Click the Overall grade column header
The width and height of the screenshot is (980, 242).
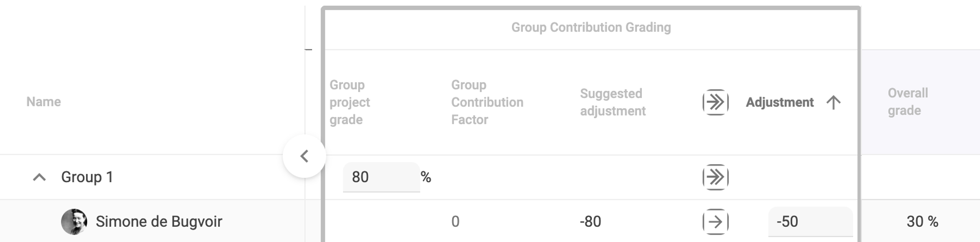(x=907, y=102)
